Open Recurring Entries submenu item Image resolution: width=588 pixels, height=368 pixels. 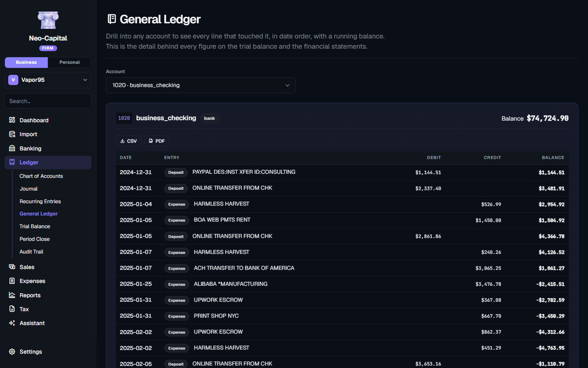[40, 202]
